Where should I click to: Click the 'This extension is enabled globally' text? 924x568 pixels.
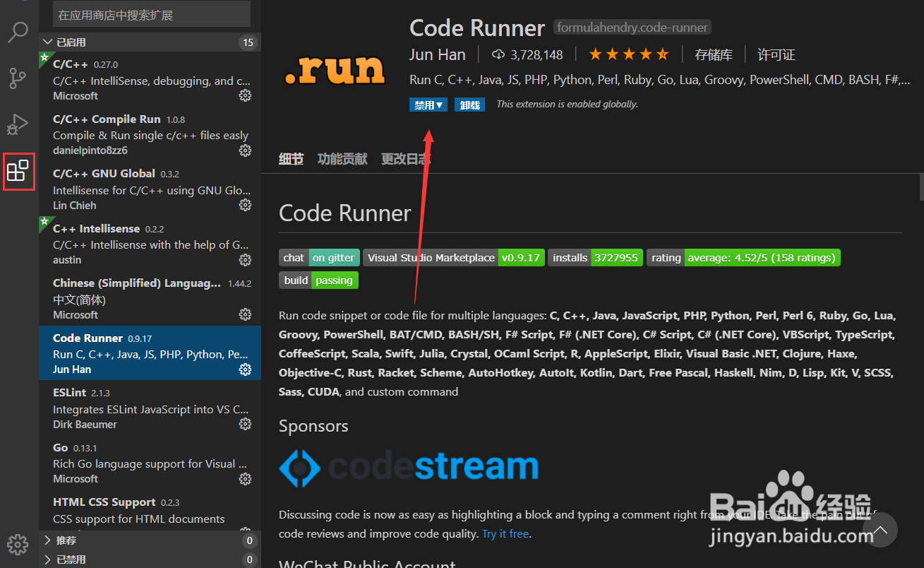point(567,105)
